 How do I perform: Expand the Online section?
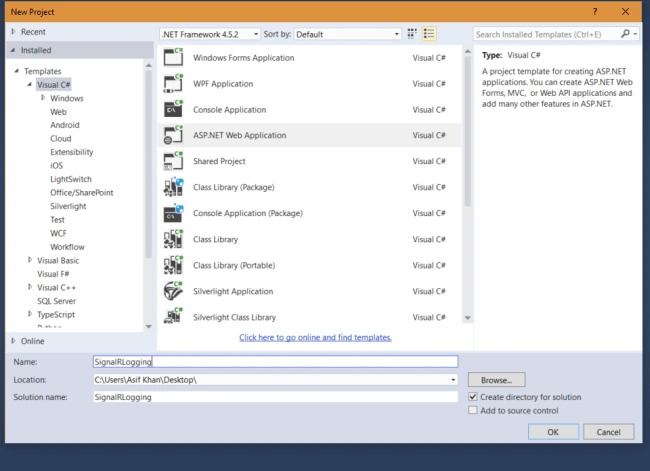coord(13,341)
